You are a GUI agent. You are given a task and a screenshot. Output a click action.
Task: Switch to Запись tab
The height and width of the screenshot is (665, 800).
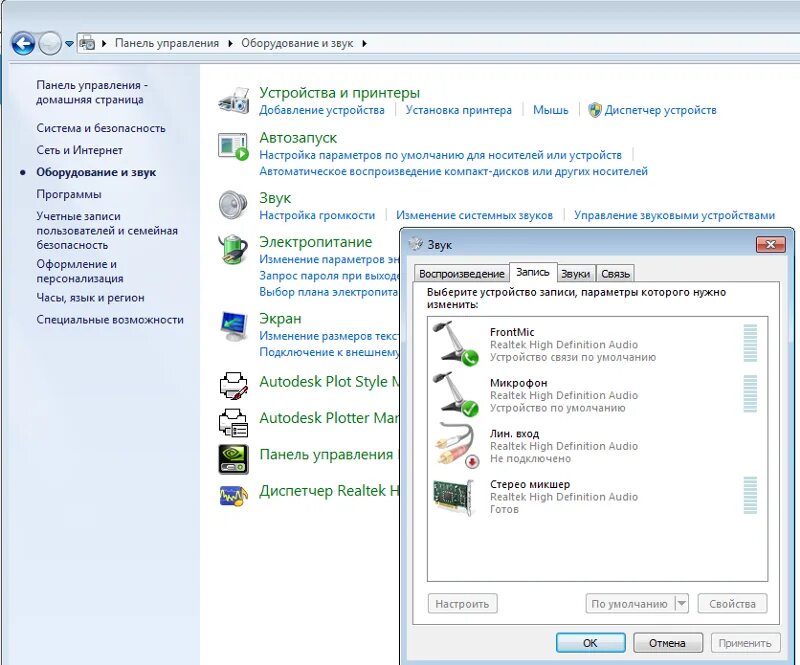pos(533,273)
